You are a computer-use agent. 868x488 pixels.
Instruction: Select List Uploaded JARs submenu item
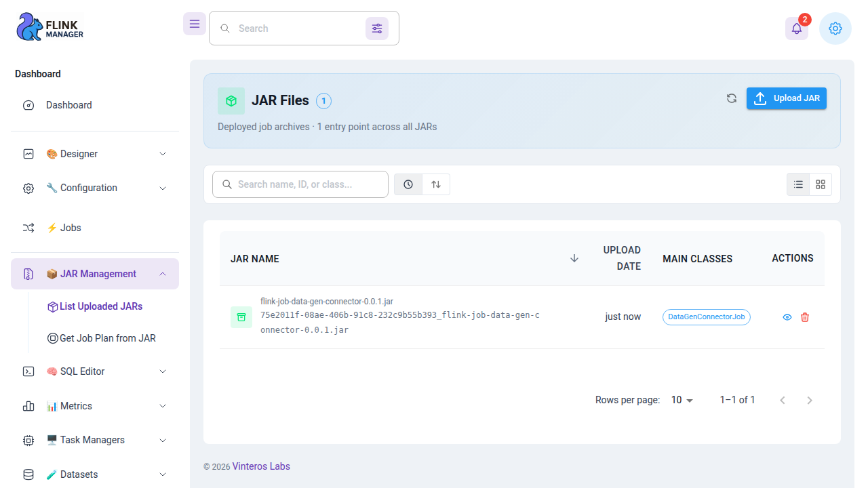(x=95, y=306)
